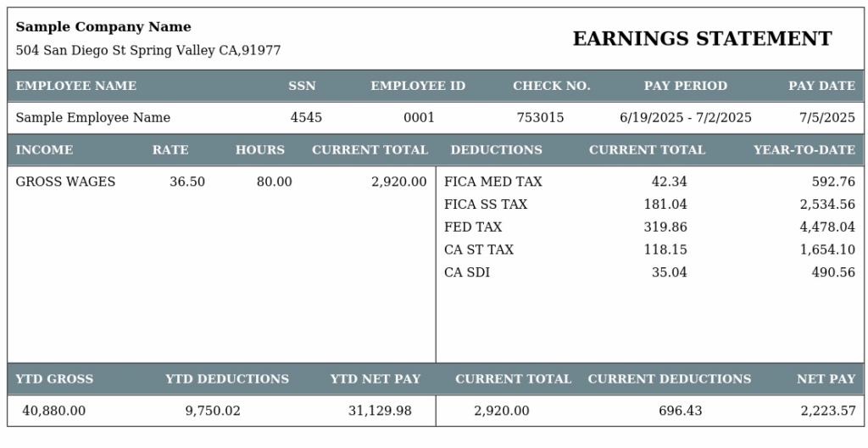This screenshot has height=448, width=868.
Task: Click the pay period date range
Action: click(x=685, y=118)
